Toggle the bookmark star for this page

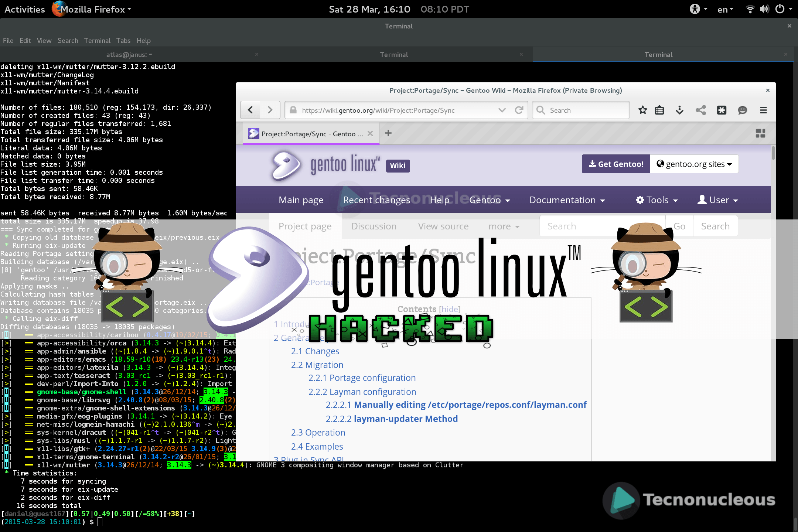[x=642, y=110]
